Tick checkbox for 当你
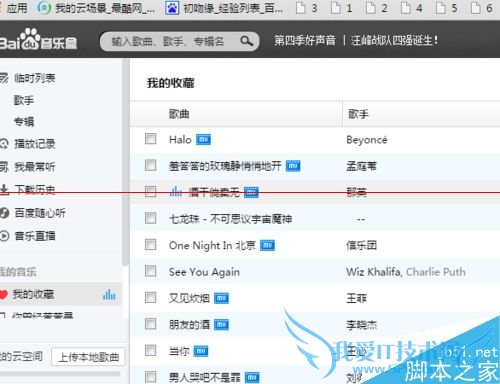Viewport: 500px width, 384px height. pos(150,350)
